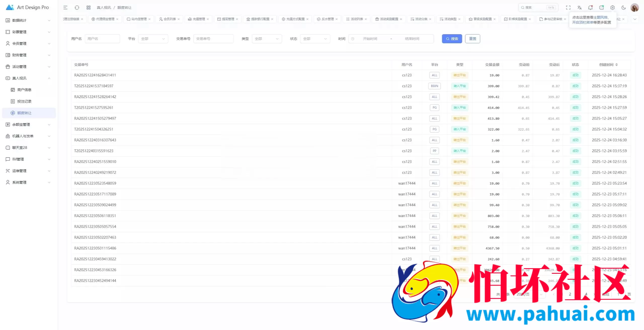This screenshot has height=330, width=644.
Task: Click transaction number T202512241537184597
Action: pos(94,86)
